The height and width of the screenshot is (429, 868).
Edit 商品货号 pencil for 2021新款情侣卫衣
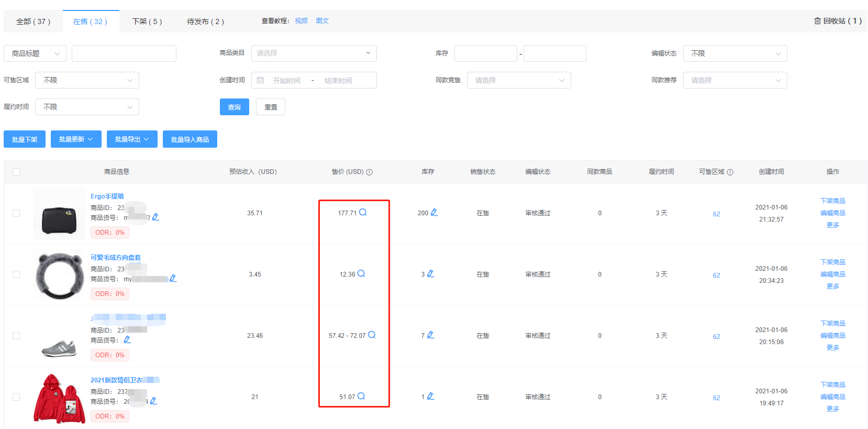coord(153,401)
